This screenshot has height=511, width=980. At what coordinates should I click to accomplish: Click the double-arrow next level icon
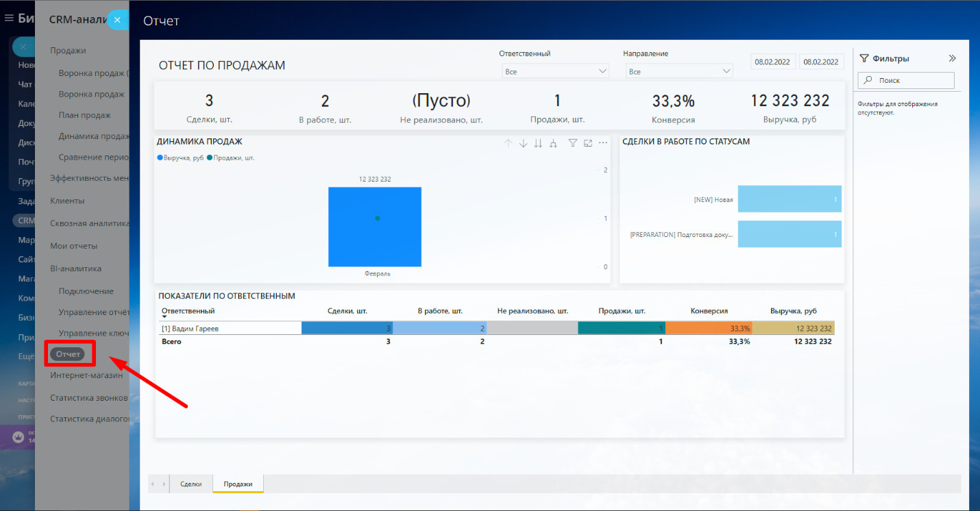tap(538, 143)
